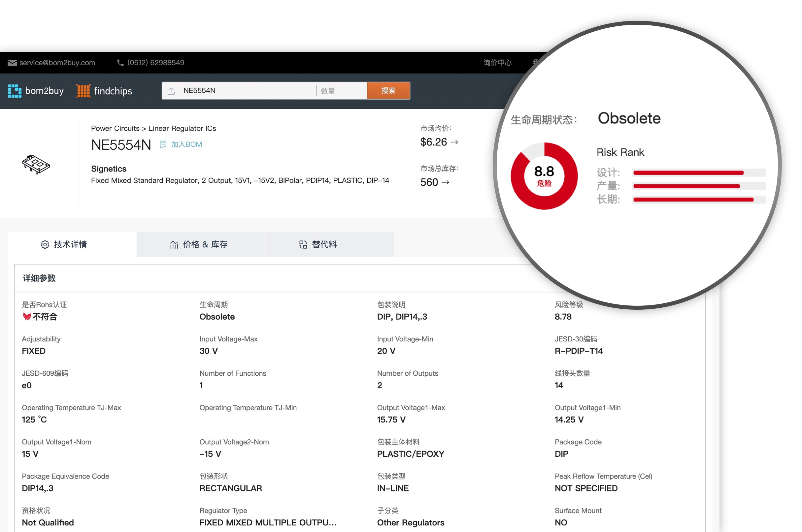Click the Adjustability value FIXED
Image resolution: width=802 pixels, height=532 pixels.
[34, 351]
